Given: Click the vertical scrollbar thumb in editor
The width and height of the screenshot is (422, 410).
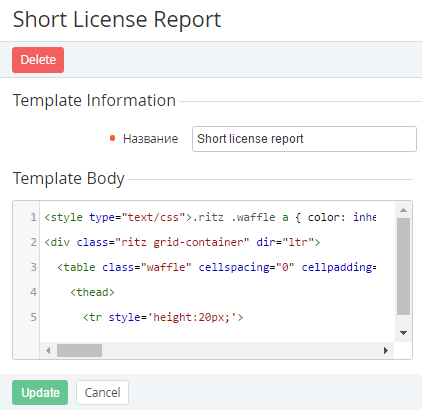Looking at the screenshot, I should [403, 266].
